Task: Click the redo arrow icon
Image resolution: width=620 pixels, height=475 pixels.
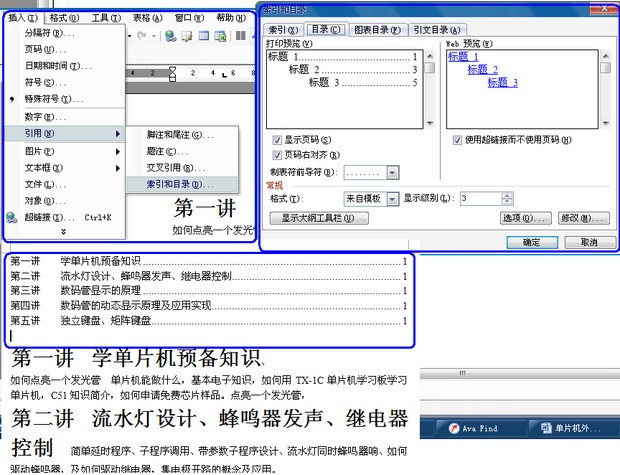Action: (143, 36)
